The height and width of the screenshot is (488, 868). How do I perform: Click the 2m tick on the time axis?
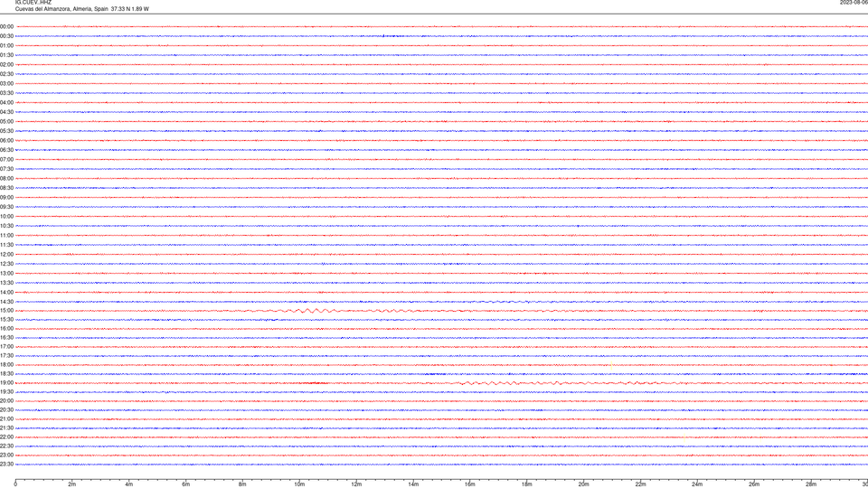click(72, 484)
